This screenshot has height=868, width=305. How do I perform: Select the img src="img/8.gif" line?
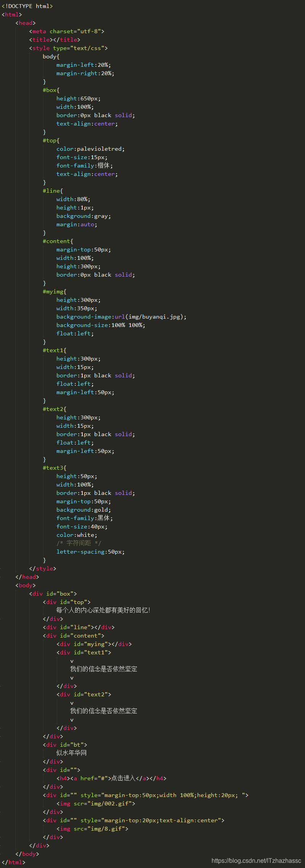[x=92, y=829]
